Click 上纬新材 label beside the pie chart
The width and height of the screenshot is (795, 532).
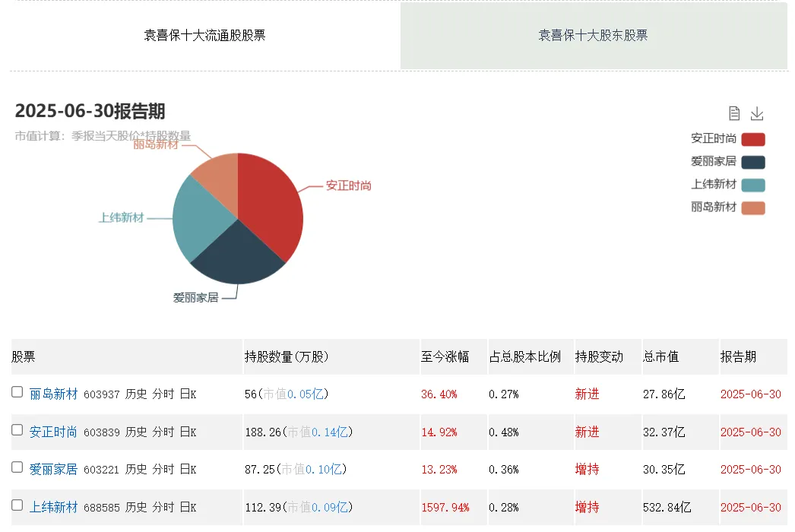point(121,217)
